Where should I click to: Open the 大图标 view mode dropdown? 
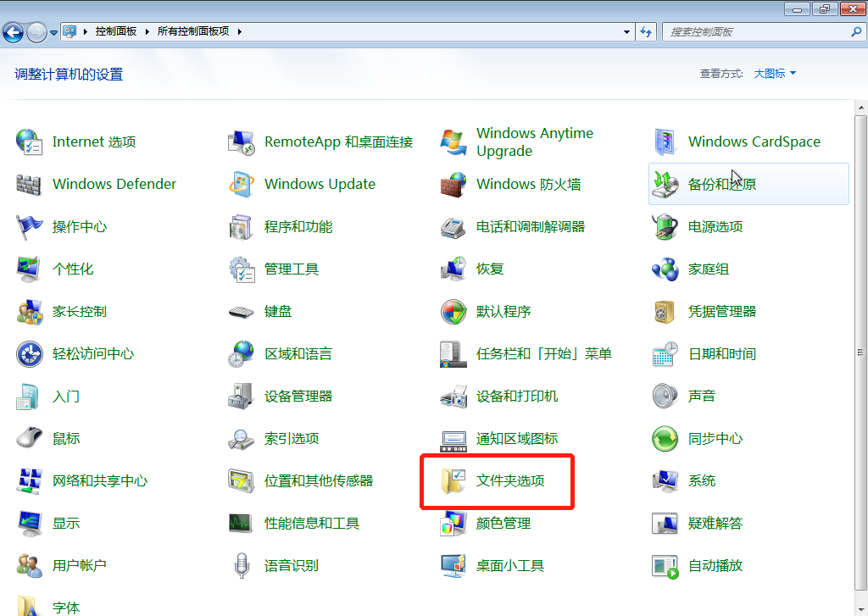pos(775,74)
